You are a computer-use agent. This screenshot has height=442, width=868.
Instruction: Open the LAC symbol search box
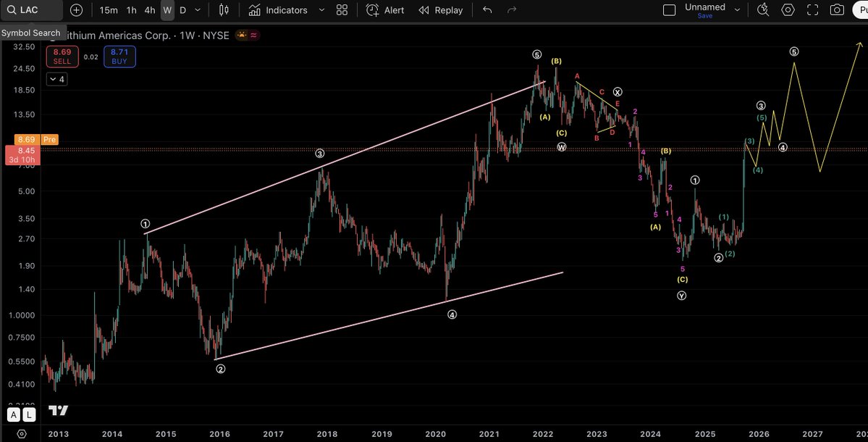tap(31, 10)
